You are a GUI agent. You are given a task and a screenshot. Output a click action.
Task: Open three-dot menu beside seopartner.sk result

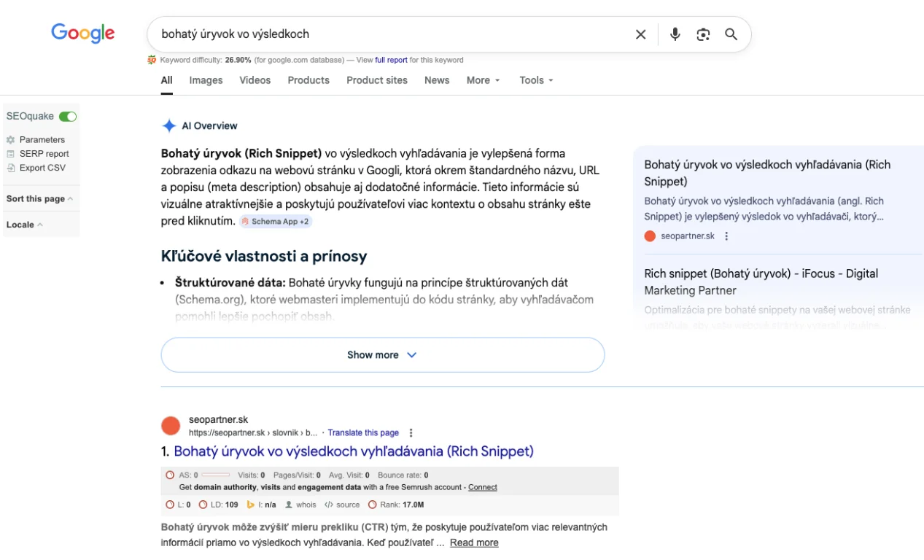(x=411, y=433)
